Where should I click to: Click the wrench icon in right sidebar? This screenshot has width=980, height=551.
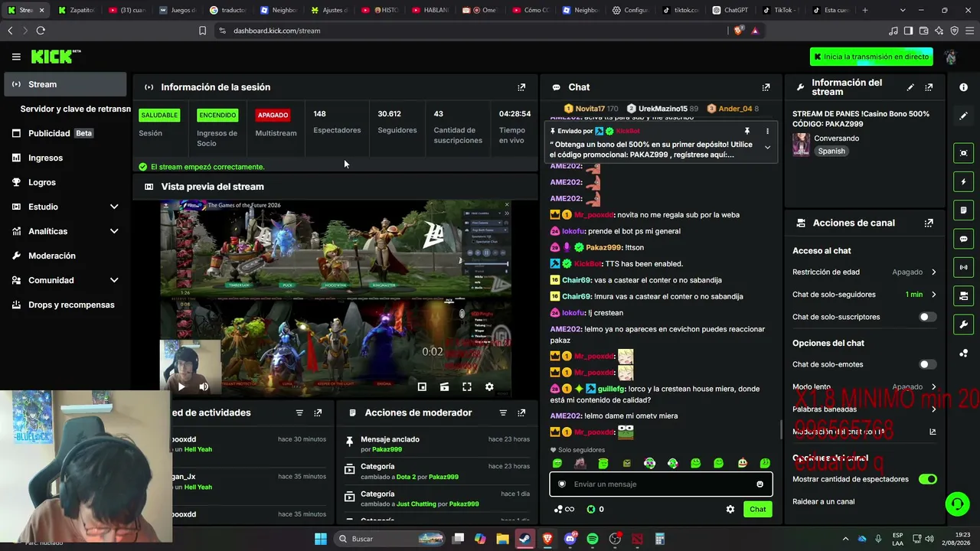pyautogui.click(x=963, y=324)
